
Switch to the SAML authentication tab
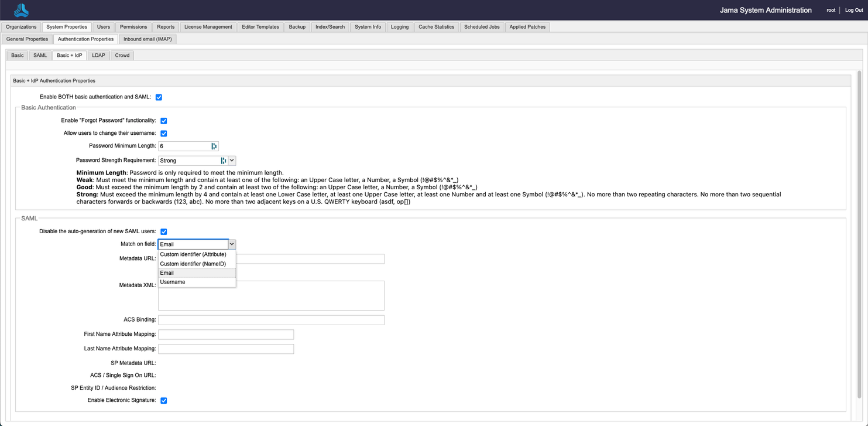40,56
